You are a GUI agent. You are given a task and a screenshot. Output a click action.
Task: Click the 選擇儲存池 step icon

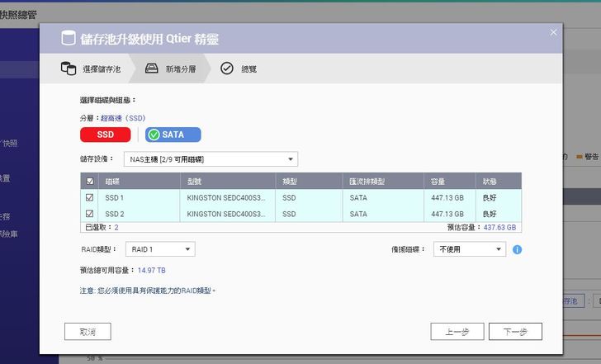pos(69,69)
